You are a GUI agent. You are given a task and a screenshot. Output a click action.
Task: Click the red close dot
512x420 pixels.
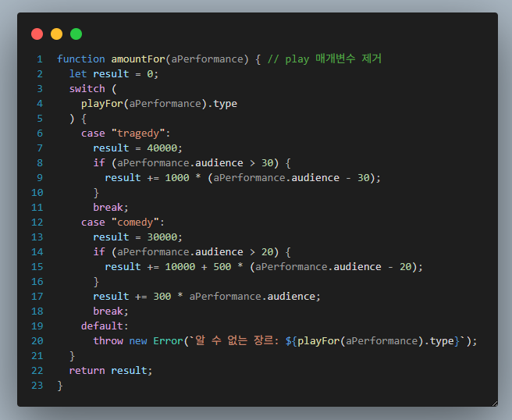coord(37,34)
